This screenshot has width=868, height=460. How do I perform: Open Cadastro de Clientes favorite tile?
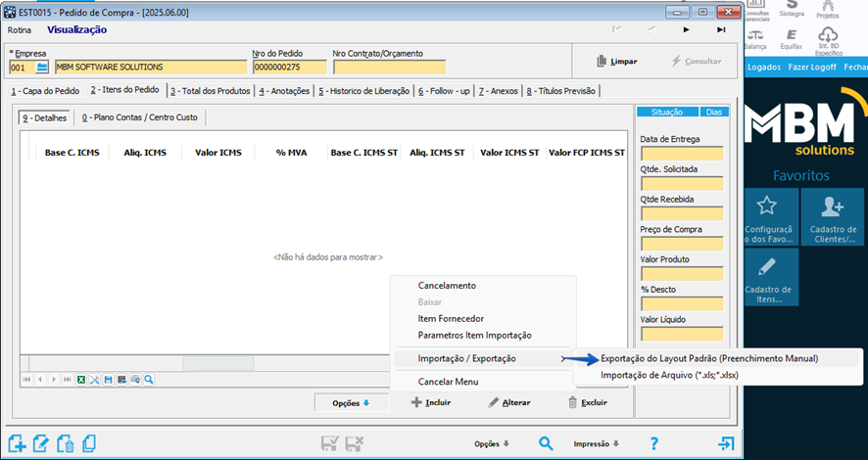[x=833, y=216]
